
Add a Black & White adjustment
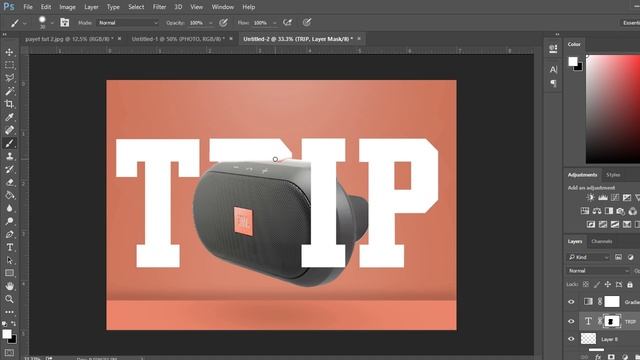click(x=609, y=211)
